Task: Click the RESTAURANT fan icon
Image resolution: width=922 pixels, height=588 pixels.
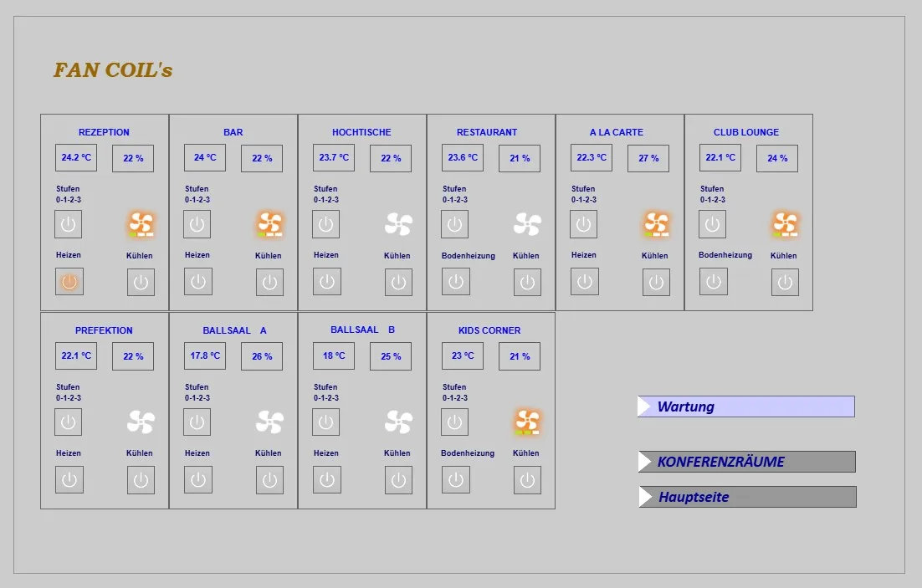Action: [527, 224]
